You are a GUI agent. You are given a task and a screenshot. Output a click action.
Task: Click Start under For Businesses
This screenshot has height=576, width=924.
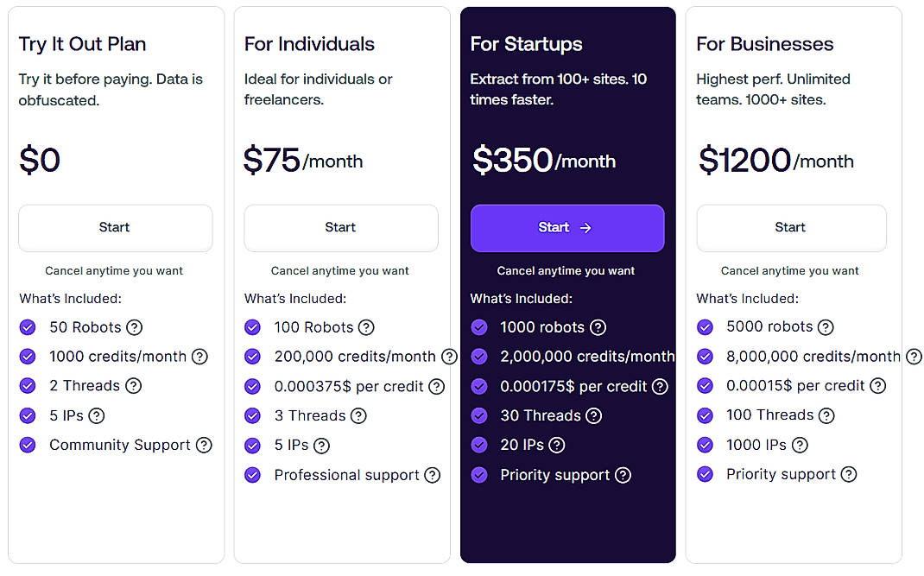[x=791, y=228]
